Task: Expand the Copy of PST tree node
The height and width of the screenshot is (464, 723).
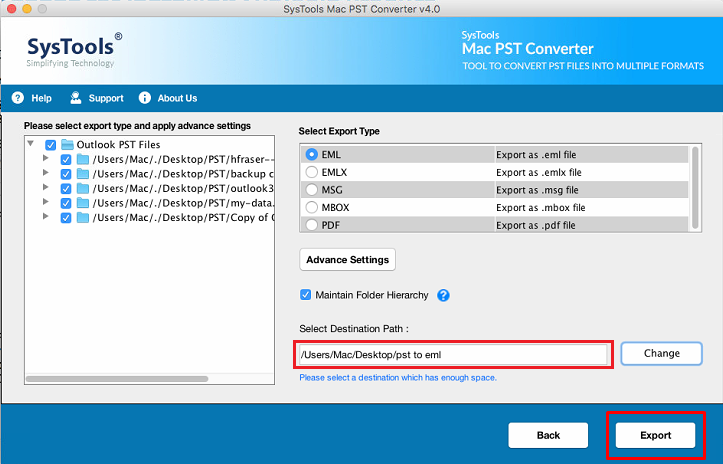Action: 46,216
